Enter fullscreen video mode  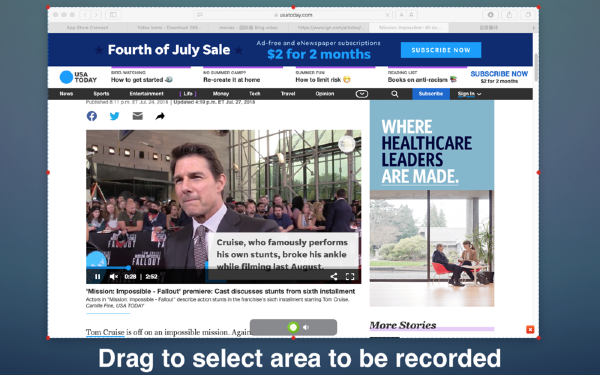click(x=350, y=276)
